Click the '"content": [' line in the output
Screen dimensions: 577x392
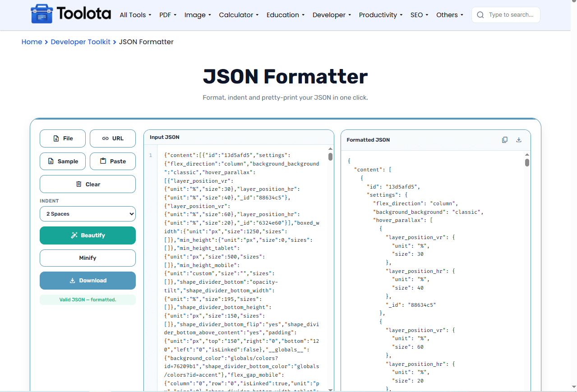[x=373, y=170]
